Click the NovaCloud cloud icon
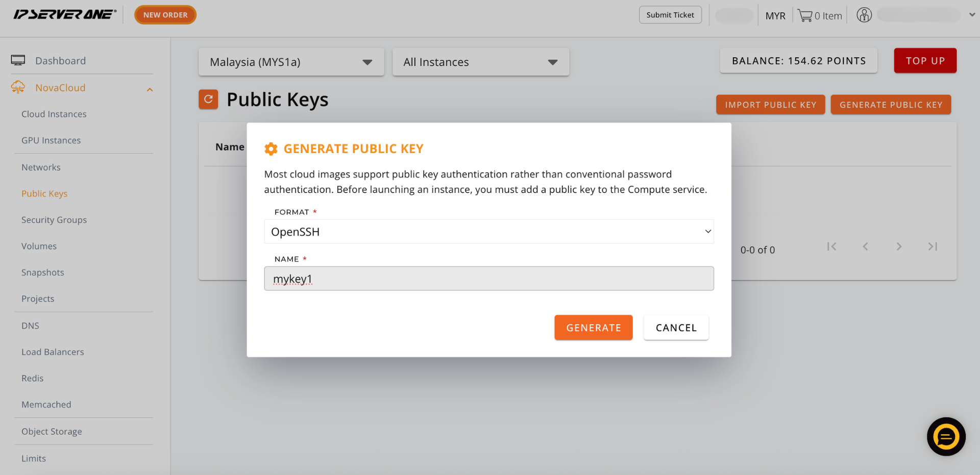 (x=18, y=87)
